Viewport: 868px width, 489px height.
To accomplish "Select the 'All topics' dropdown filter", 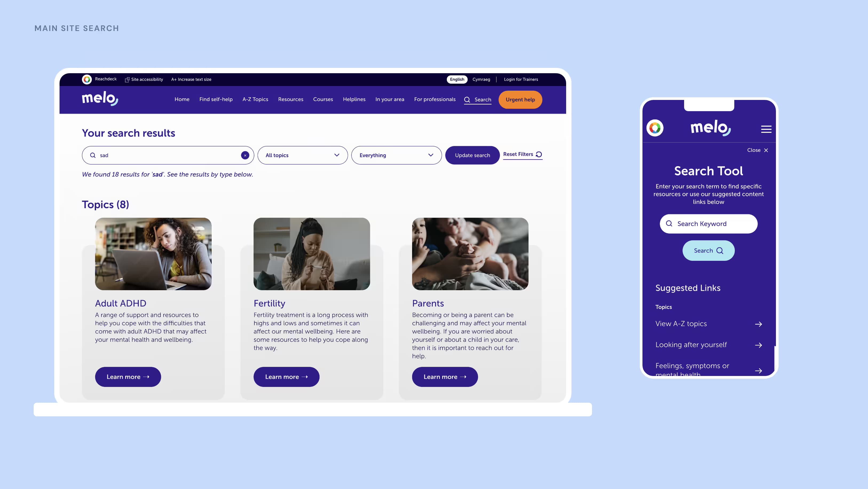I will point(302,155).
